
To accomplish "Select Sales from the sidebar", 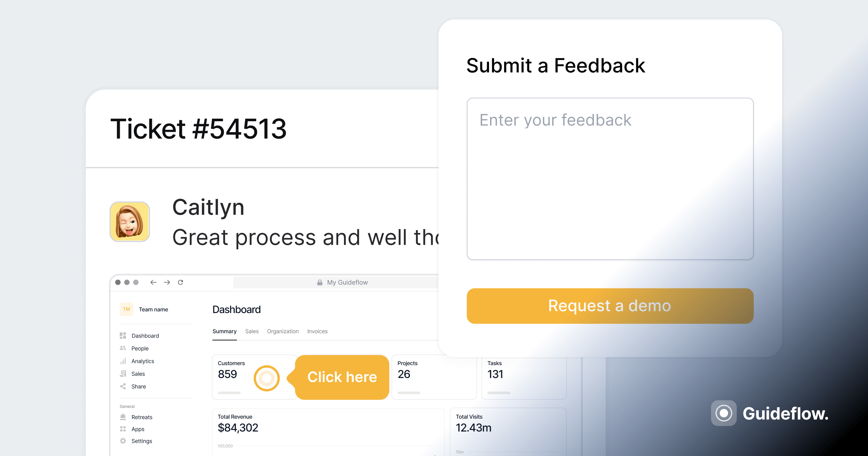I will click(x=138, y=374).
